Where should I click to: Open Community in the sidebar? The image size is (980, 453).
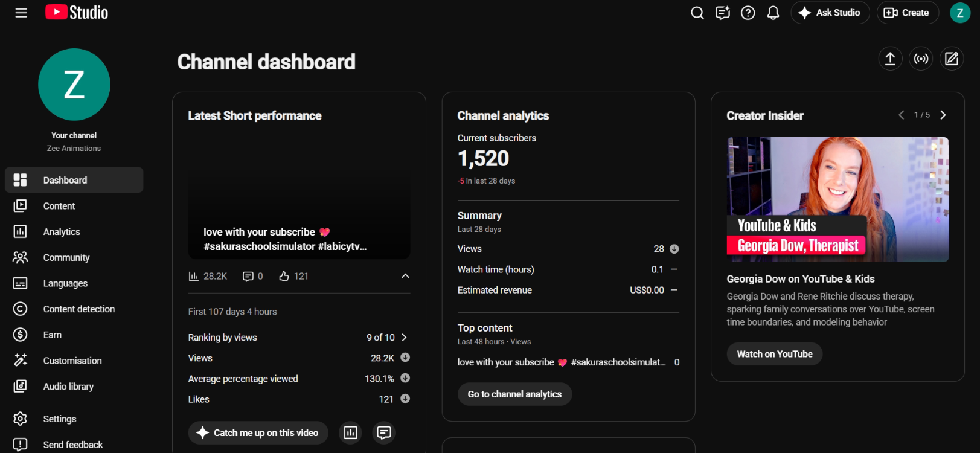pos(74,257)
